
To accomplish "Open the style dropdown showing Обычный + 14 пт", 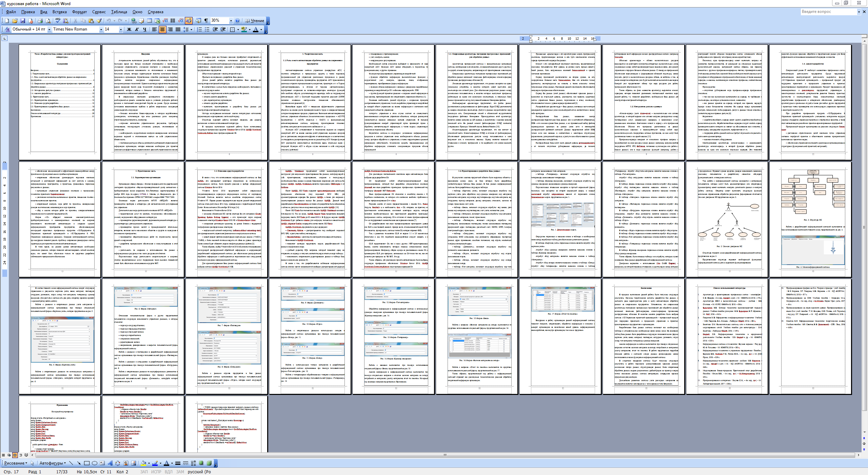I will [x=49, y=30].
